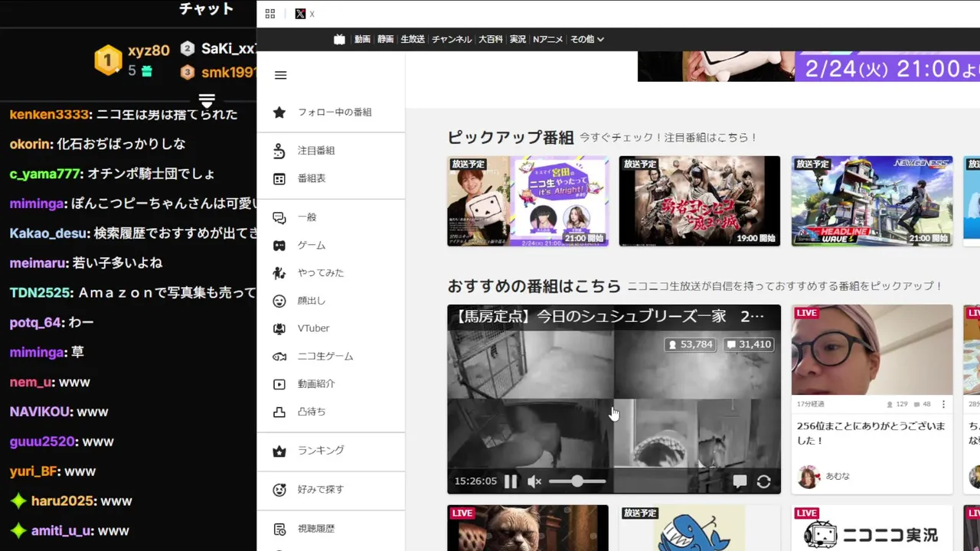Open 視聴履歴 sidebar link
The width and height of the screenshot is (980, 551).
pos(316,529)
